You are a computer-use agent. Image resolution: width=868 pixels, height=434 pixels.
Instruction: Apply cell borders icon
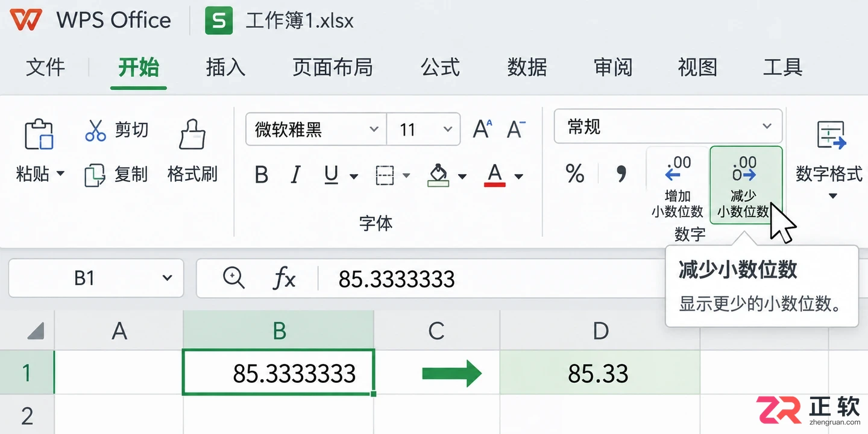point(385,175)
